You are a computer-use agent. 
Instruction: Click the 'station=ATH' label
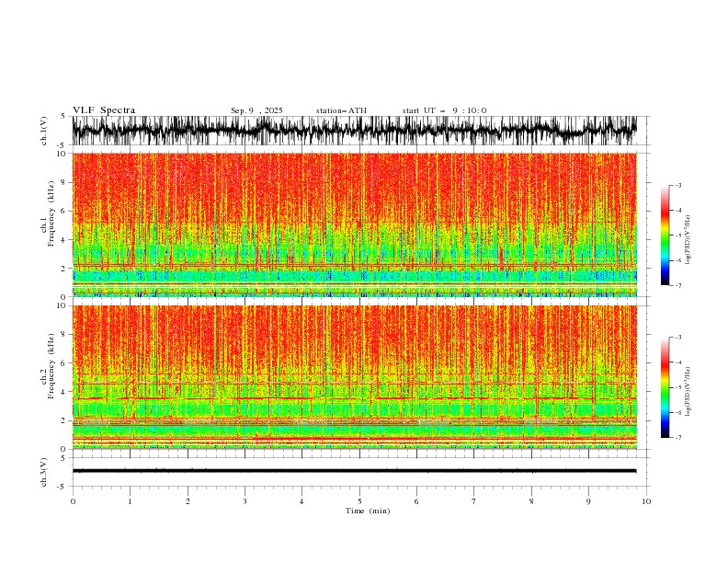341,110
